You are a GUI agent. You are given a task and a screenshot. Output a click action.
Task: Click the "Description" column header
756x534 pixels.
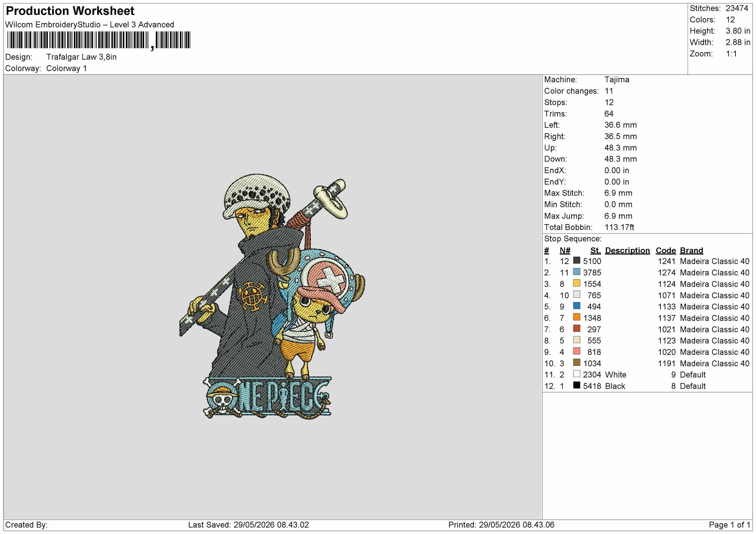click(627, 250)
